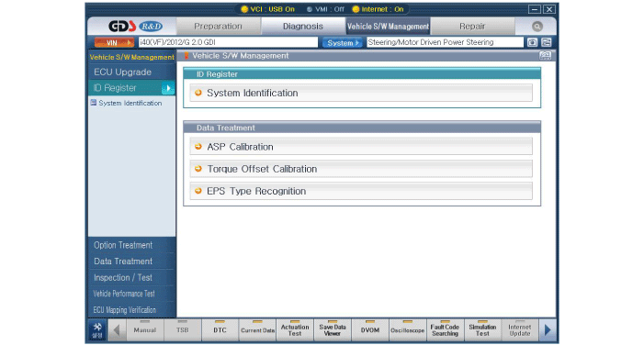The height and width of the screenshot is (345, 644).
Task: Click the blue System button
Action: pyautogui.click(x=342, y=42)
